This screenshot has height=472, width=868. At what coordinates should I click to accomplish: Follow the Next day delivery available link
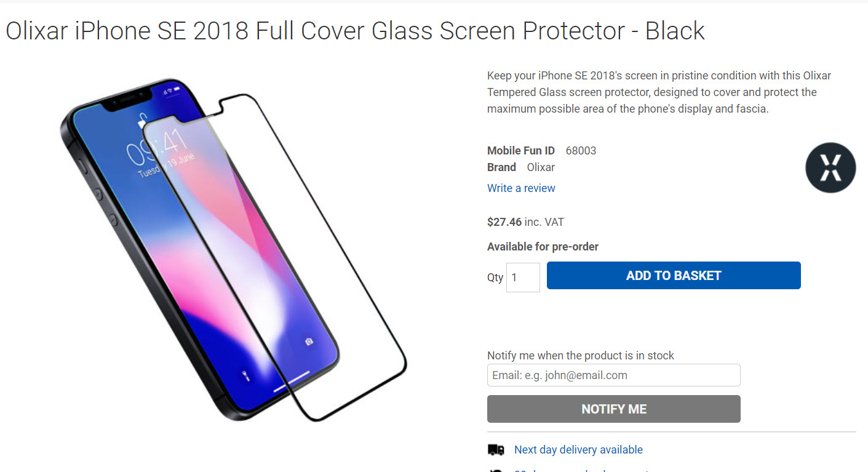[578, 449]
